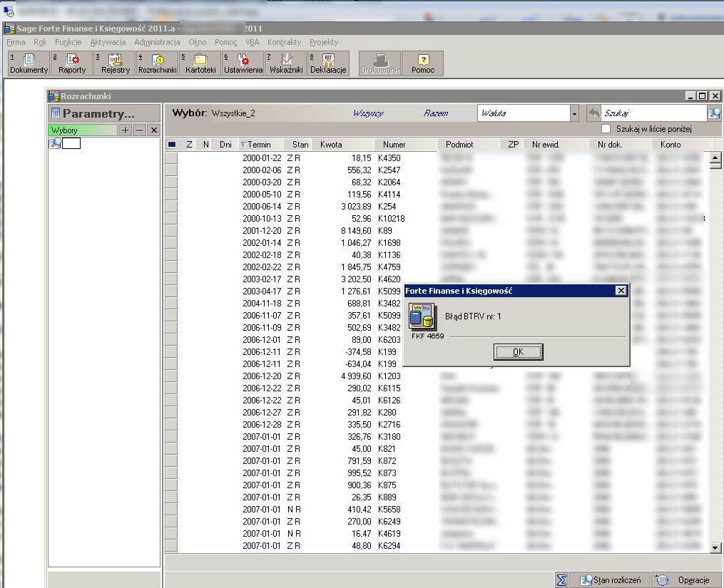724x588 pixels.
Task: Open the Rozrachunki toolbar button
Action: click(158, 63)
